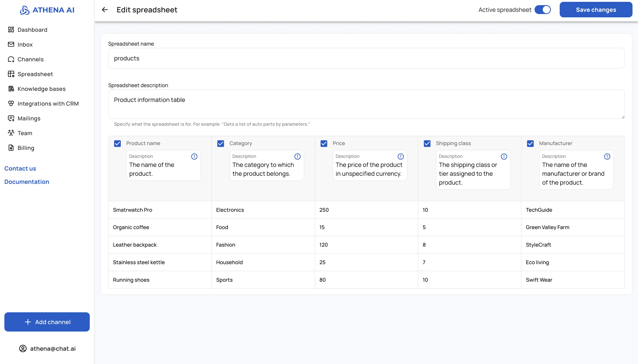This screenshot has width=638, height=364.
Task: Uncheck the Category column checkbox
Action: pos(220,144)
